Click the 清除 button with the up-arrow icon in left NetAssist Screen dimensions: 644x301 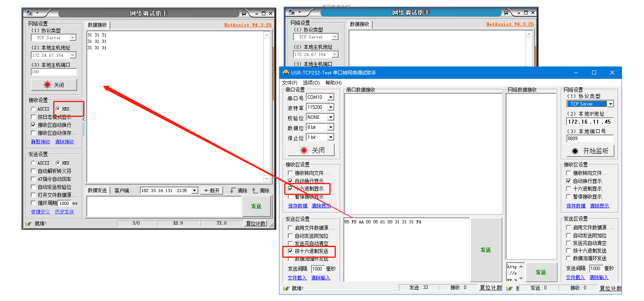tap(261, 191)
